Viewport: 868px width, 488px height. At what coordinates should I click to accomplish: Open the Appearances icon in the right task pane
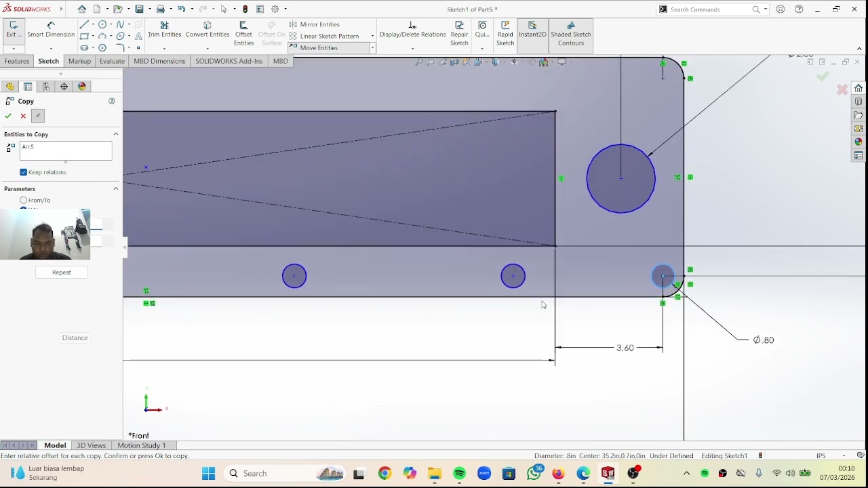[859, 142]
